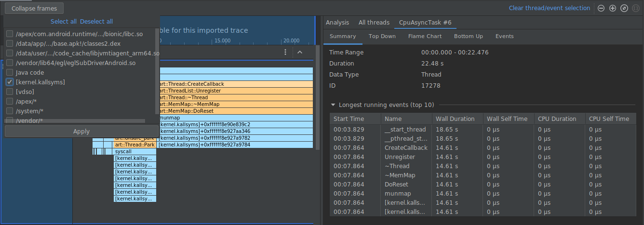Collapse the Longest running events section
This screenshot has height=225, width=644.
(x=333, y=105)
